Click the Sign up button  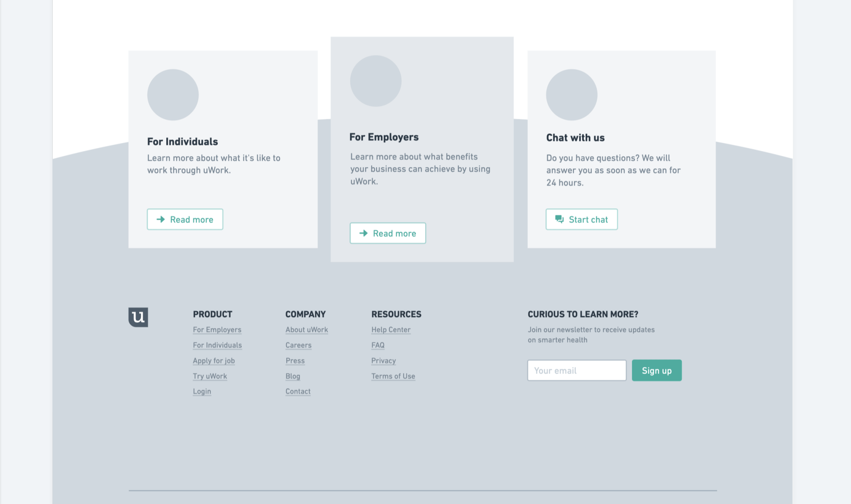click(x=657, y=370)
